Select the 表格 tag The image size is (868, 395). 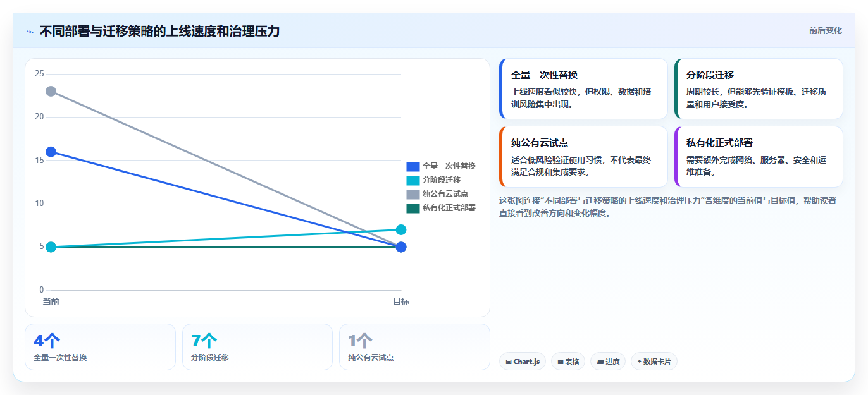(568, 362)
